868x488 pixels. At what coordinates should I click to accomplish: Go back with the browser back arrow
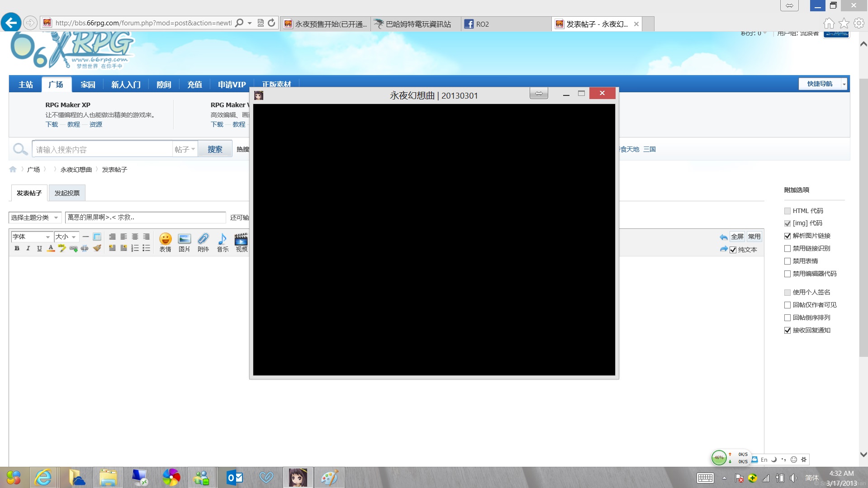pos(11,23)
